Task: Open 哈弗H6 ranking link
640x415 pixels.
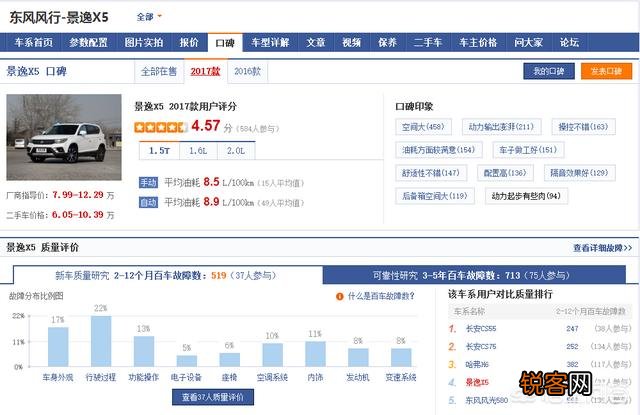Action: [x=477, y=364]
